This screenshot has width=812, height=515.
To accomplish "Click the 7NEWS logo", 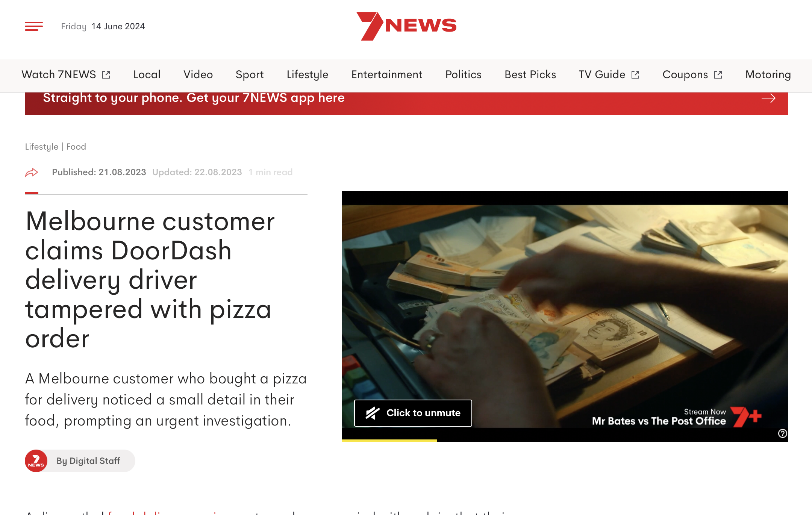I will pyautogui.click(x=406, y=26).
